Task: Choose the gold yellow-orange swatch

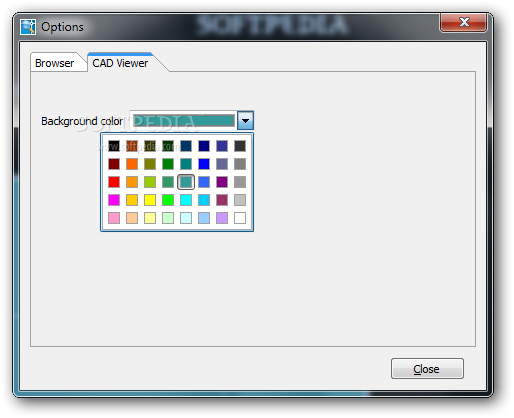Action: tap(132, 200)
